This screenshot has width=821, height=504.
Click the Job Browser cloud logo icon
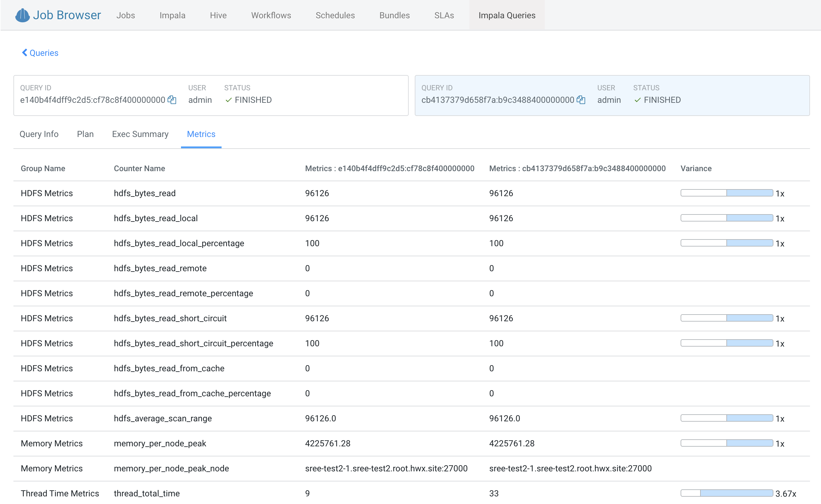pyautogui.click(x=22, y=15)
